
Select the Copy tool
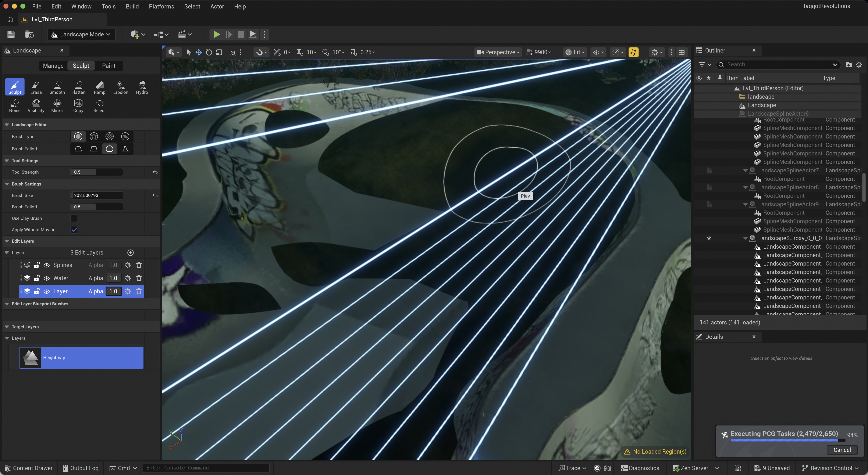(x=78, y=105)
